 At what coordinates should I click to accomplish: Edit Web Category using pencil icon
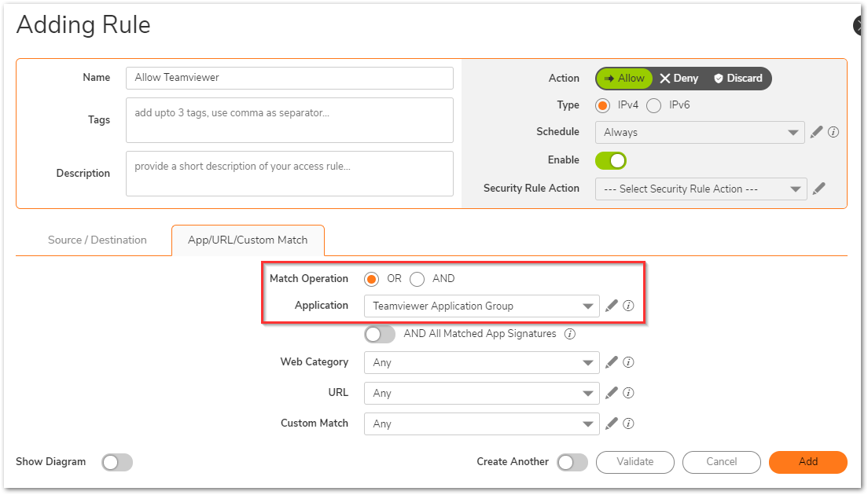pyautogui.click(x=612, y=362)
